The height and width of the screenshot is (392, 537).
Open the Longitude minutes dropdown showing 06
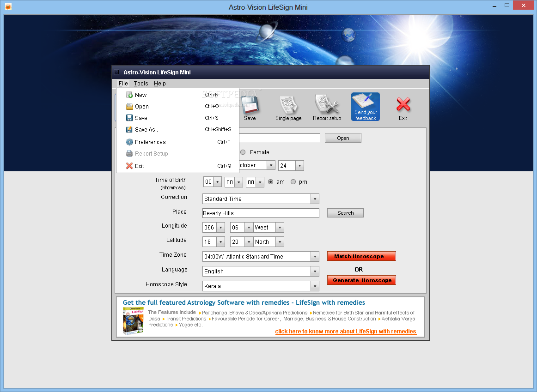click(249, 228)
